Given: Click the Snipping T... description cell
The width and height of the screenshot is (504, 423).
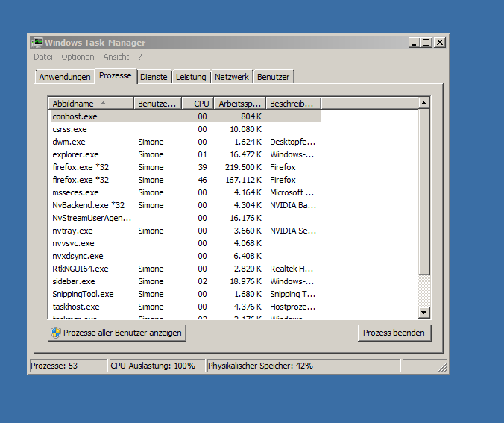Looking at the screenshot, I should pyautogui.click(x=292, y=294).
